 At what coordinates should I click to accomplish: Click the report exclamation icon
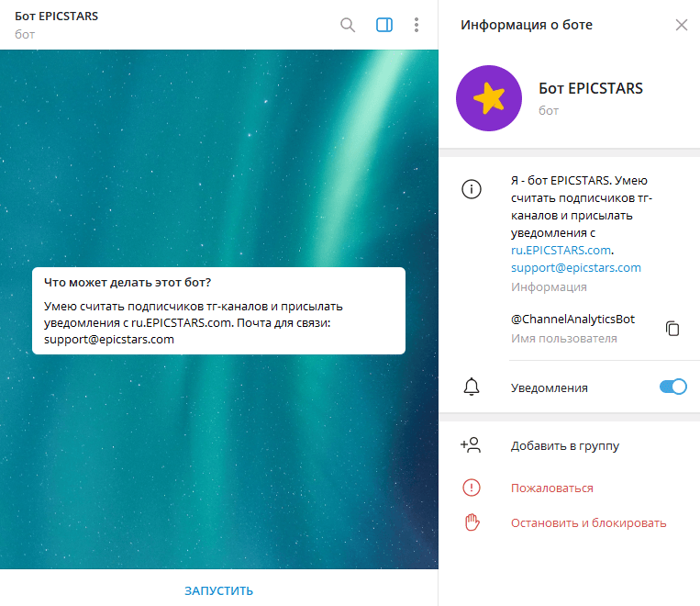pyautogui.click(x=472, y=488)
